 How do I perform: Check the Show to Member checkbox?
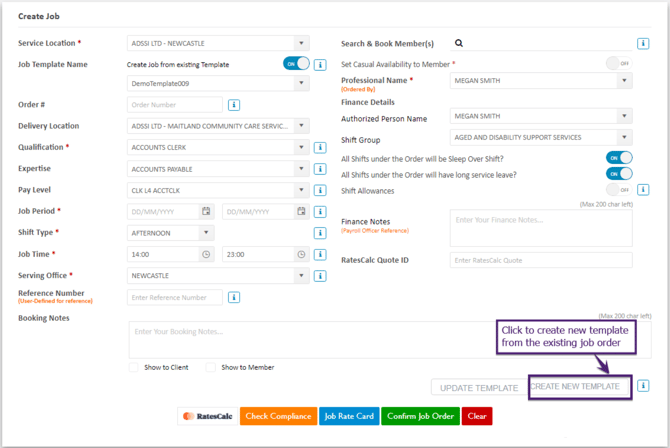pos(211,367)
